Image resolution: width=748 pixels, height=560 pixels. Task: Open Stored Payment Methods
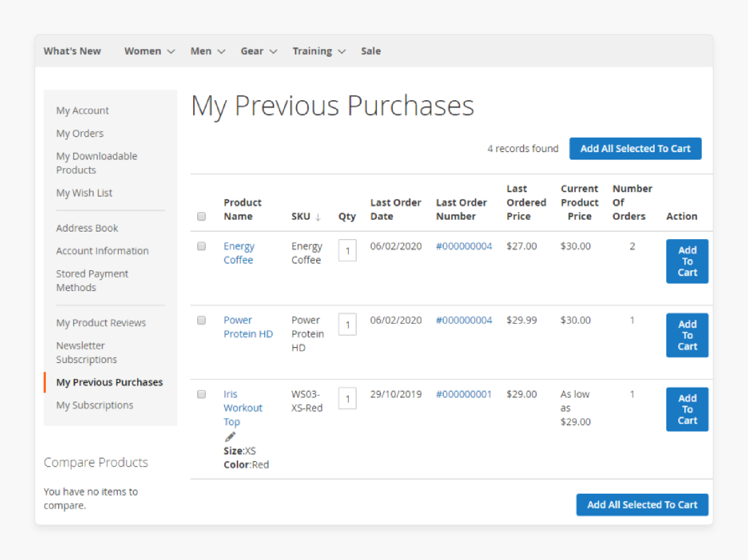pyautogui.click(x=92, y=280)
